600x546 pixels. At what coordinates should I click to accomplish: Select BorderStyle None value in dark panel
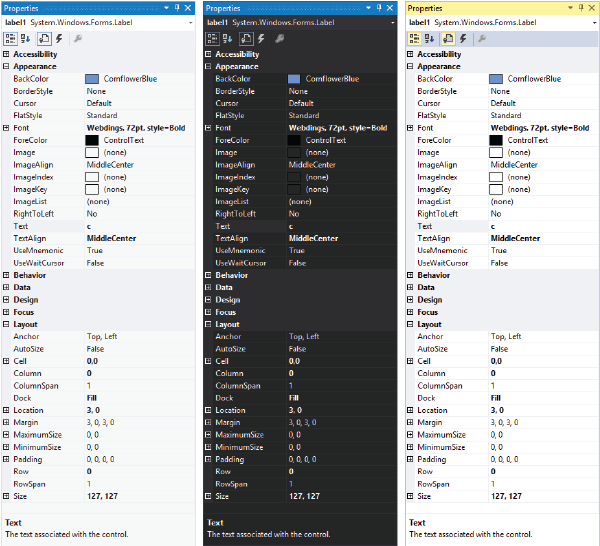click(298, 91)
